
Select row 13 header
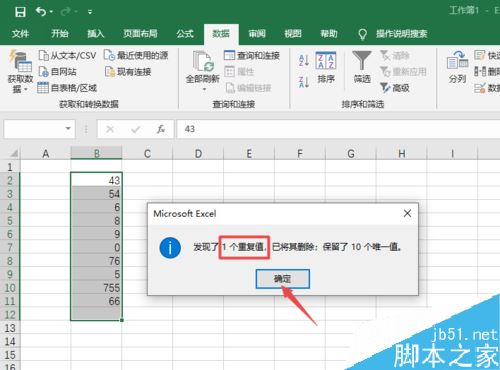pyautogui.click(x=10, y=328)
